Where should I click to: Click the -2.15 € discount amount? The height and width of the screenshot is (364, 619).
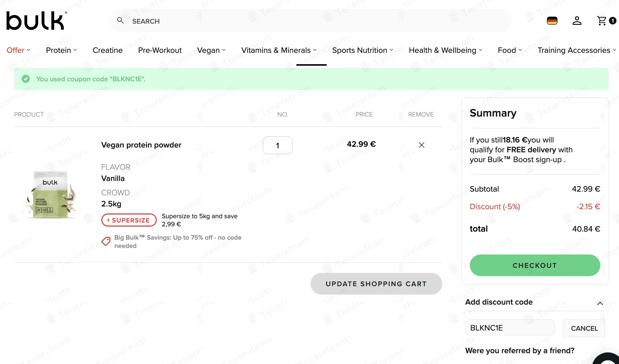tap(588, 206)
